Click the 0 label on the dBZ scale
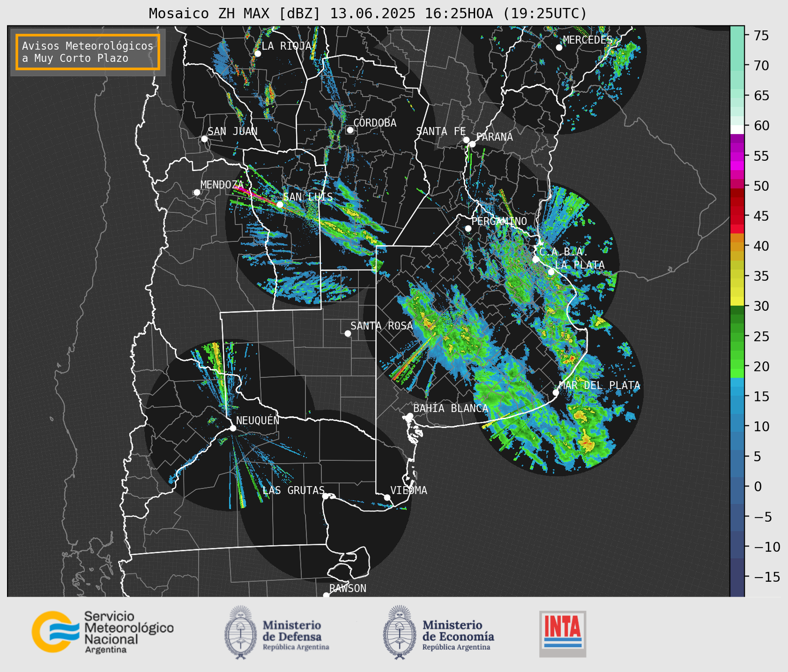Image resolution: width=788 pixels, height=672 pixels. (758, 486)
